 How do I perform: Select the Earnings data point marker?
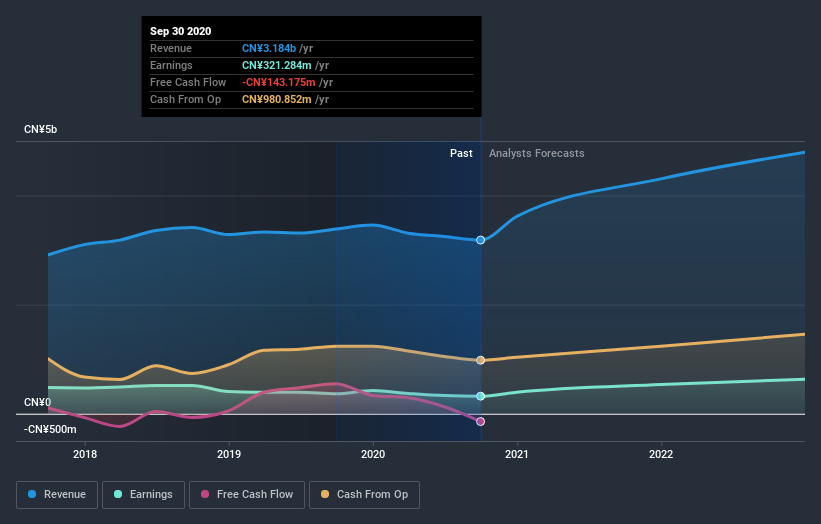[480, 396]
